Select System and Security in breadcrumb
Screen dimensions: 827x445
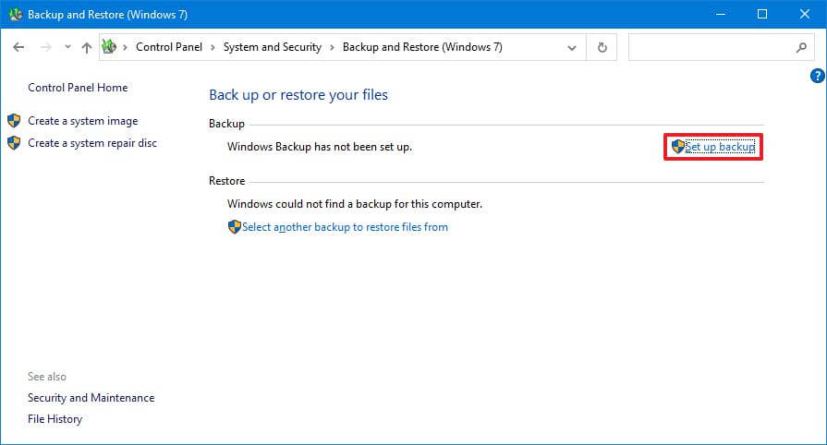pyautogui.click(x=272, y=47)
